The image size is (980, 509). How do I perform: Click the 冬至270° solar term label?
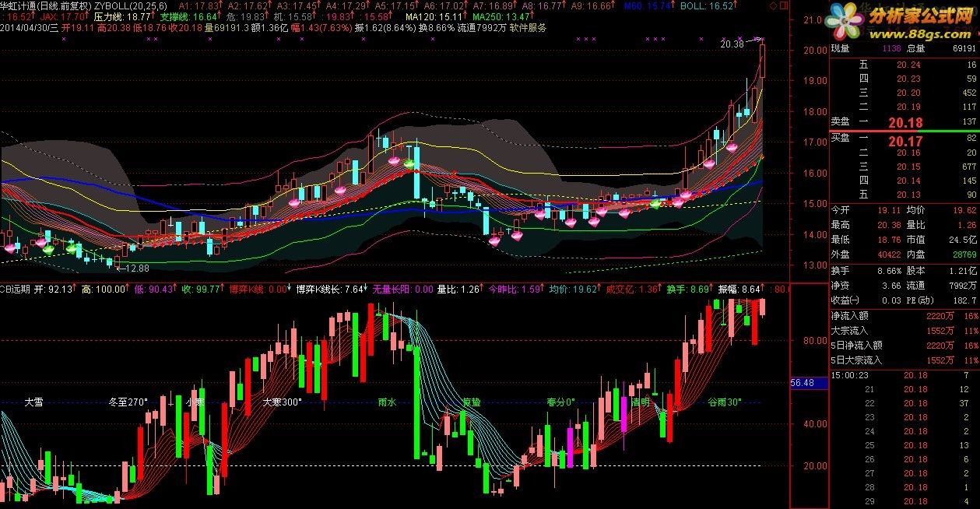pos(128,402)
